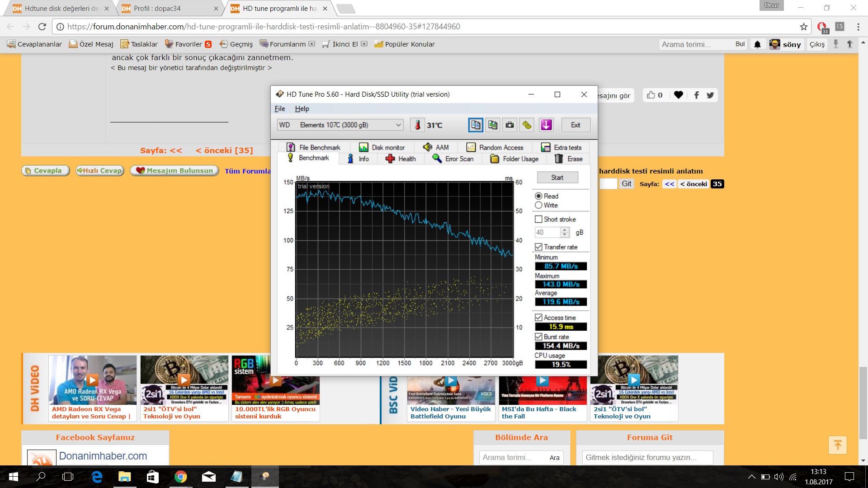Share the post on Twitter icon
Screen dimensions: 868x488
click(710, 95)
